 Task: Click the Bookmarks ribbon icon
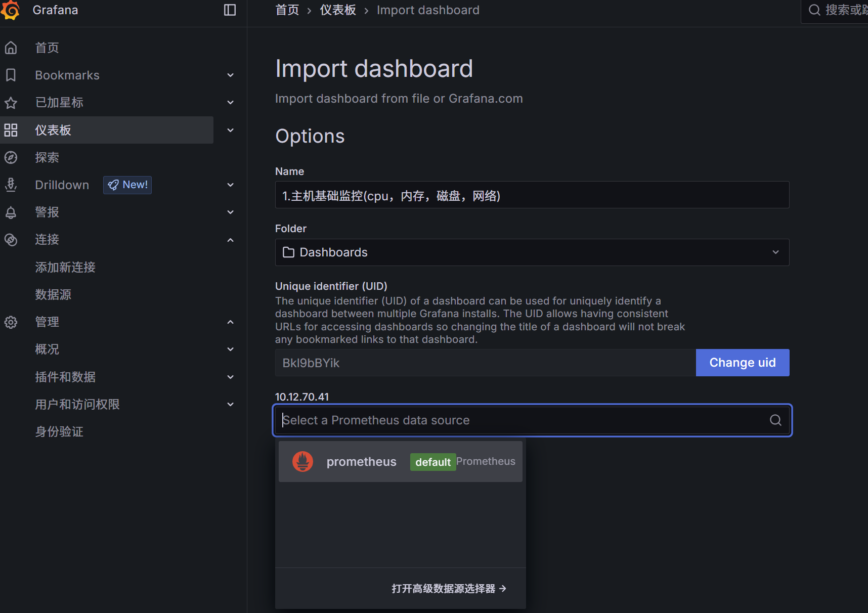pyautogui.click(x=11, y=75)
